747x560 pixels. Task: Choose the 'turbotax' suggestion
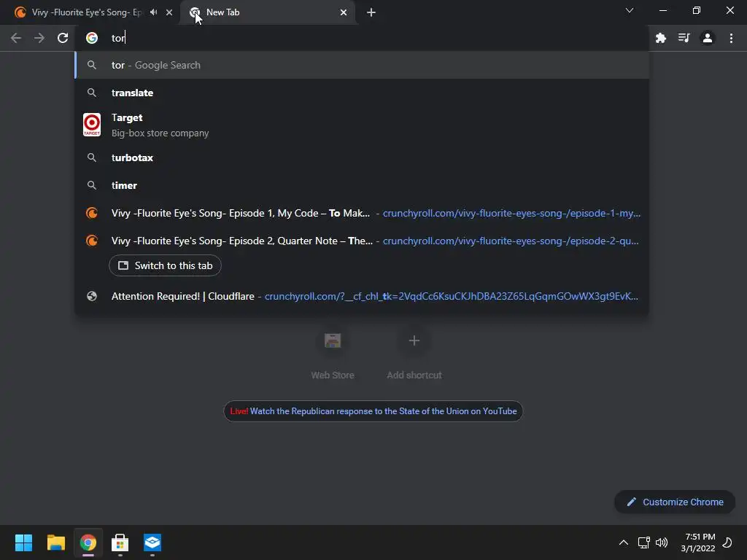tap(362, 157)
